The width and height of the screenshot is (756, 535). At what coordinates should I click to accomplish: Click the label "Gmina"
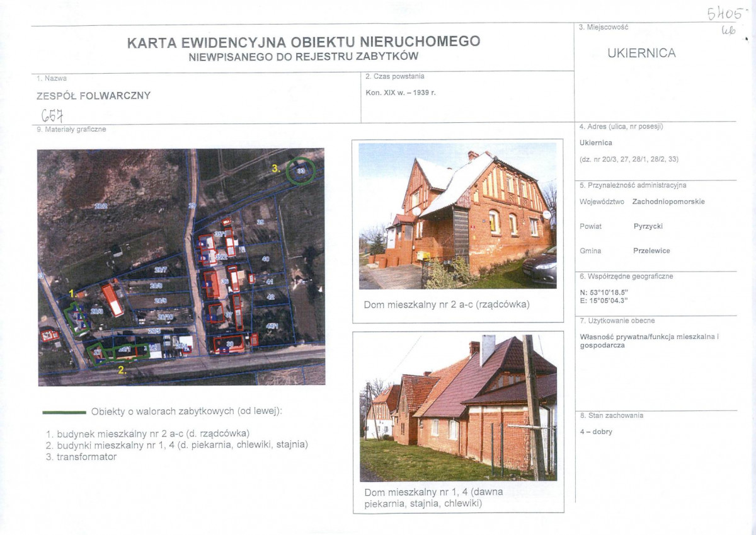(x=590, y=251)
